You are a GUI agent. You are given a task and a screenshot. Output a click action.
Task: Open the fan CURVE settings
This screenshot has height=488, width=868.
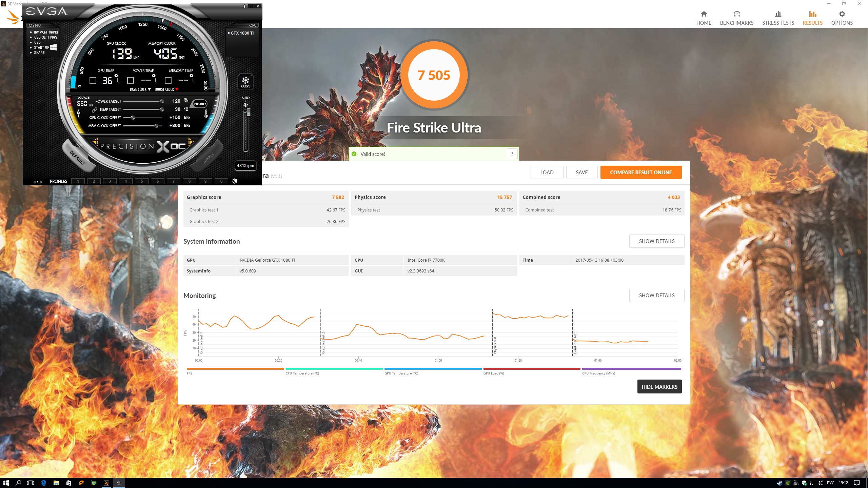coord(245,82)
